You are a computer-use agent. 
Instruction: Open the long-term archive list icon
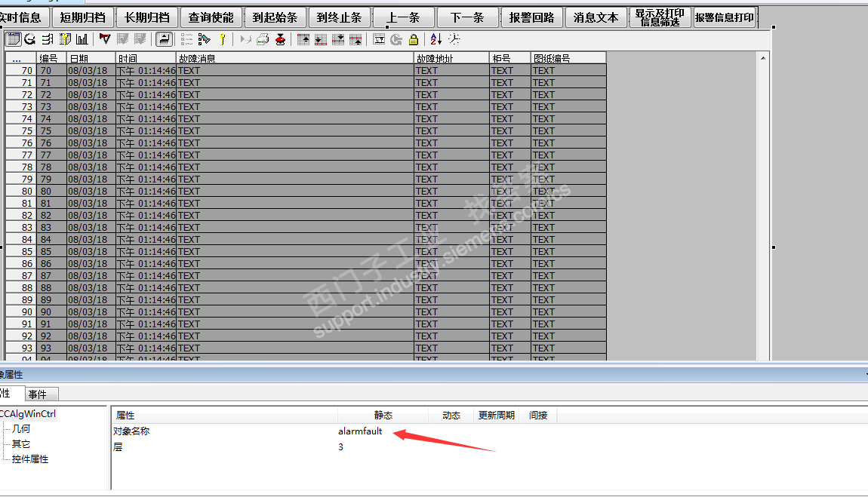pyautogui.click(x=48, y=39)
